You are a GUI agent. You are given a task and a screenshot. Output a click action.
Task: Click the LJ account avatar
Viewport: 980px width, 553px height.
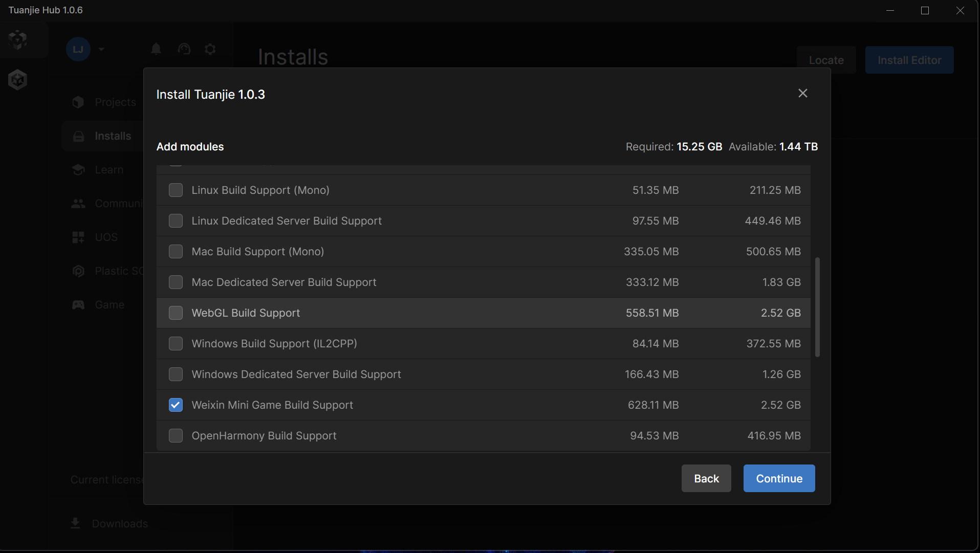tap(78, 49)
